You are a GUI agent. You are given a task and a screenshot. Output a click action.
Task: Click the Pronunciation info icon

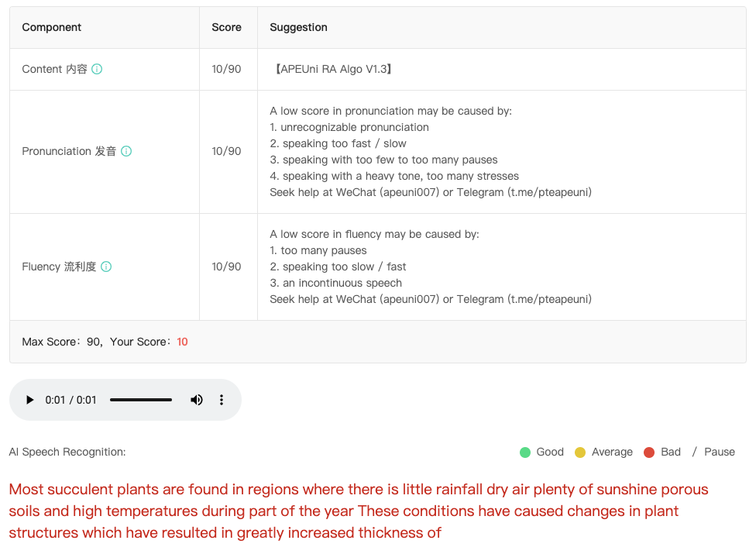tap(126, 151)
